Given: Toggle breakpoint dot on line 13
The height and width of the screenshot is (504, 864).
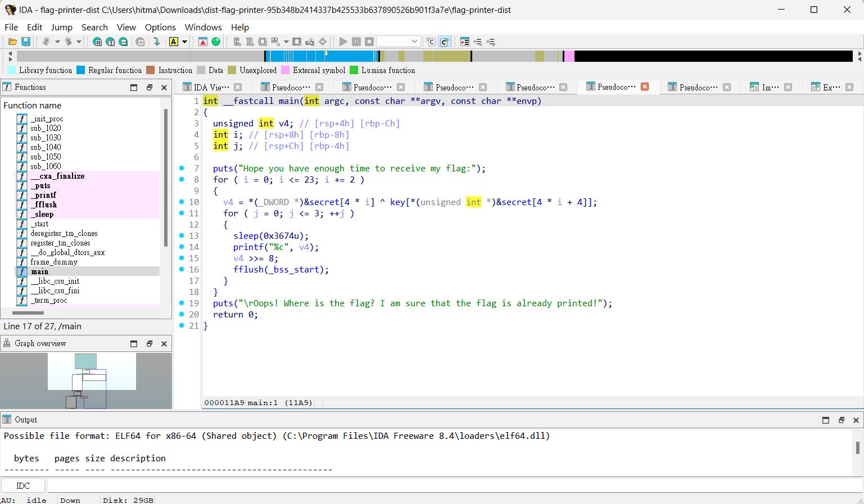Looking at the screenshot, I should pos(182,235).
